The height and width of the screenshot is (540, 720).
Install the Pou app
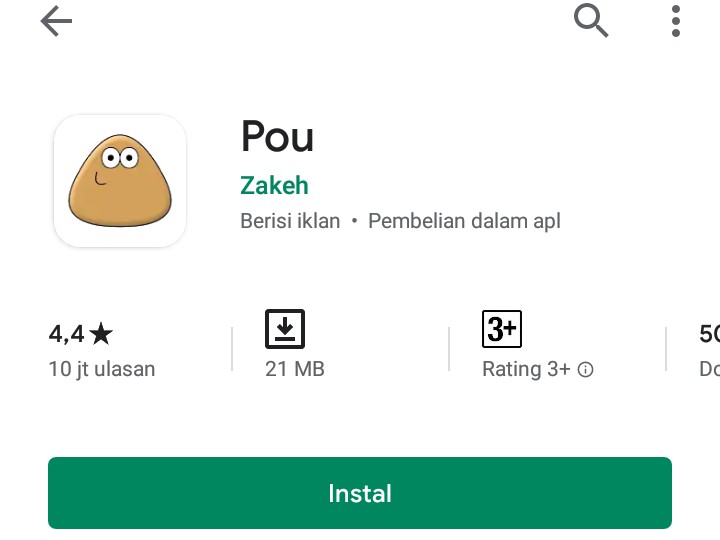point(360,493)
